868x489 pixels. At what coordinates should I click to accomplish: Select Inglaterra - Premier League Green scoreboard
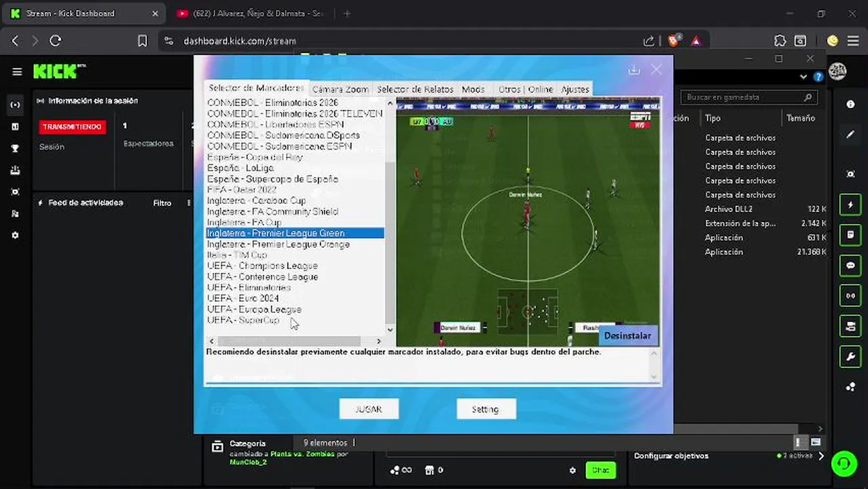pyautogui.click(x=295, y=233)
